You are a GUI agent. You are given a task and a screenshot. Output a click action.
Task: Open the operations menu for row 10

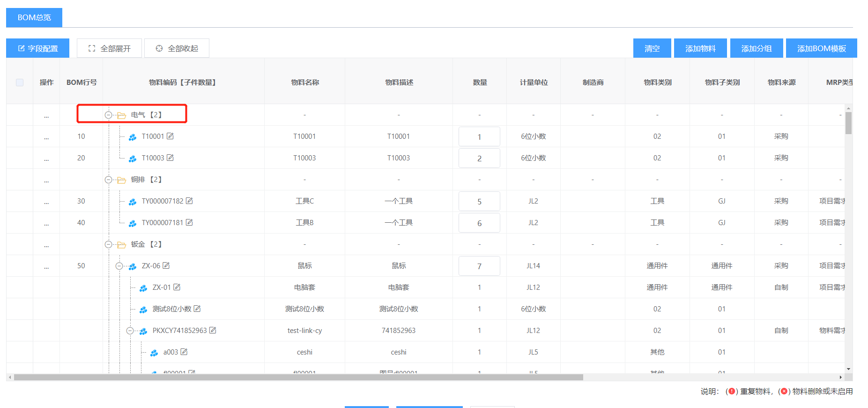(x=46, y=137)
